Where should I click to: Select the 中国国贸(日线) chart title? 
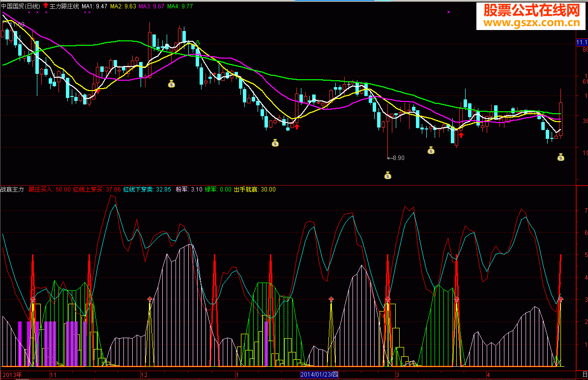(x=21, y=6)
